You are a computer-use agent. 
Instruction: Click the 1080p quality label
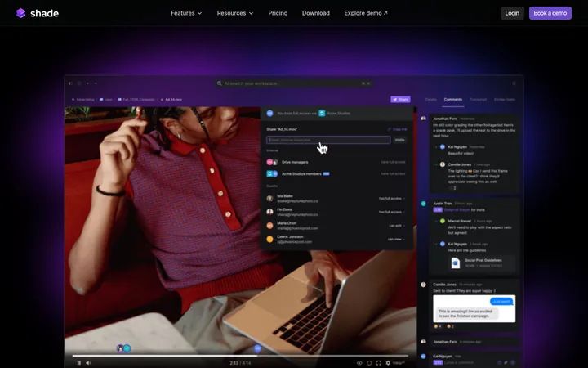[399, 363]
